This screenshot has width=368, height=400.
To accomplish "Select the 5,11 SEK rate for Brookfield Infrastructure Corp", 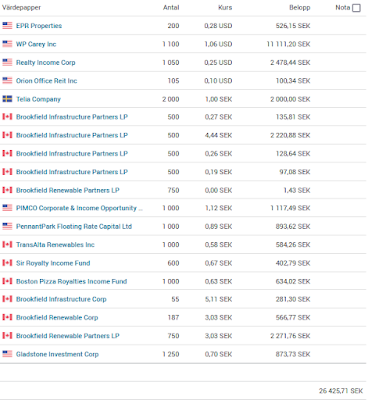I will tap(218, 299).
